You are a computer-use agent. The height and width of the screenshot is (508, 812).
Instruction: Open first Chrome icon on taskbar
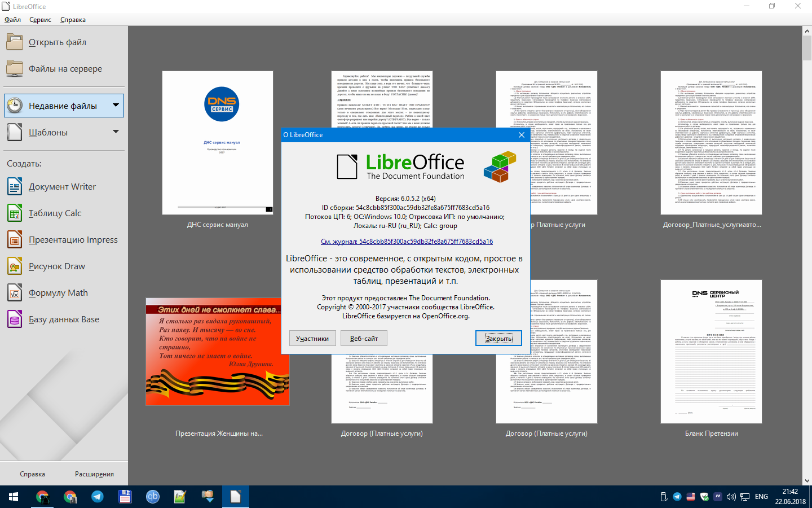tap(42, 497)
